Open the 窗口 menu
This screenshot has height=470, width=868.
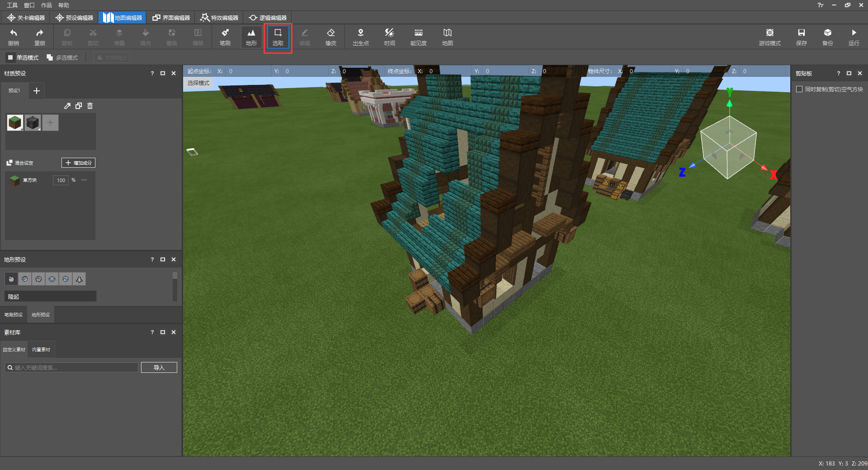(29, 5)
